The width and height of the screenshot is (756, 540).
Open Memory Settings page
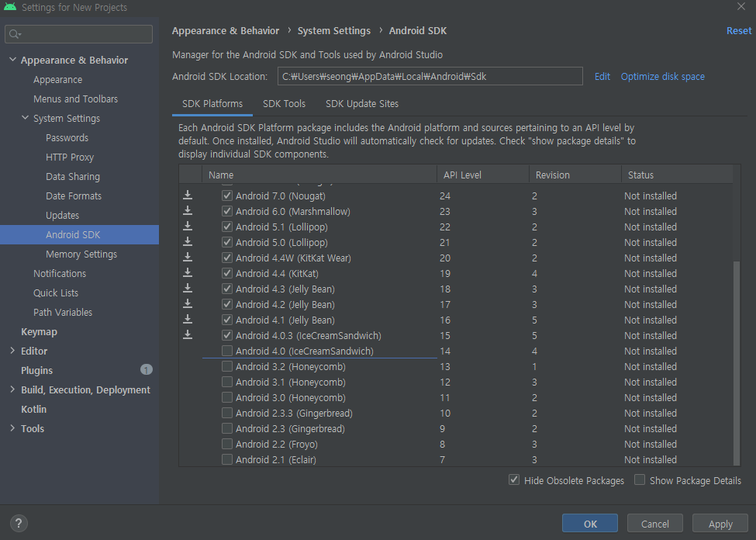coord(81,254)
